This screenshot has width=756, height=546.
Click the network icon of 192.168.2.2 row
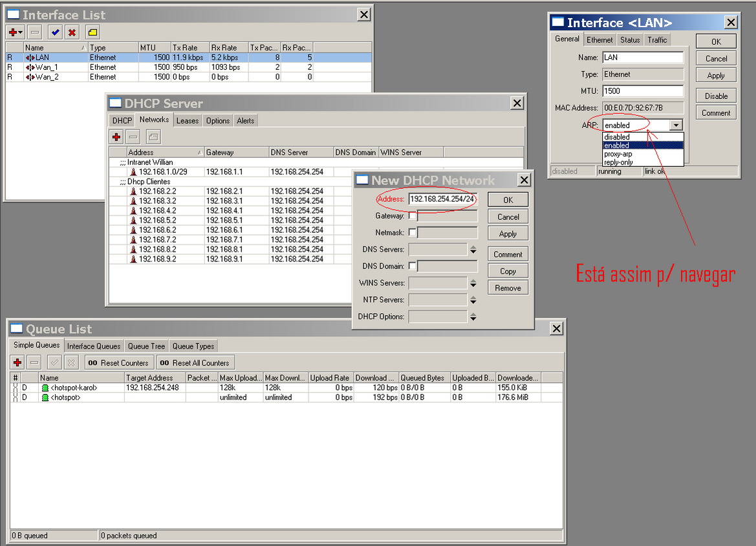click(x=134, y=191)
